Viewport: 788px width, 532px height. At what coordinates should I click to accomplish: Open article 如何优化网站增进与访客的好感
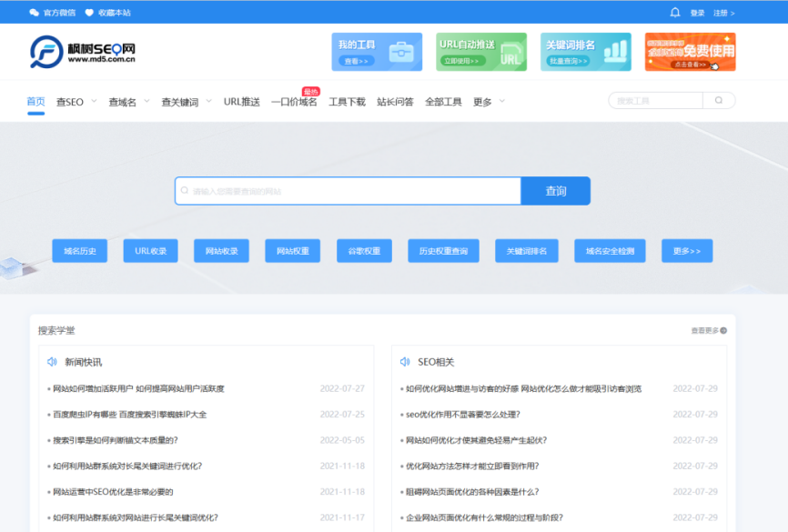[523, 388]
